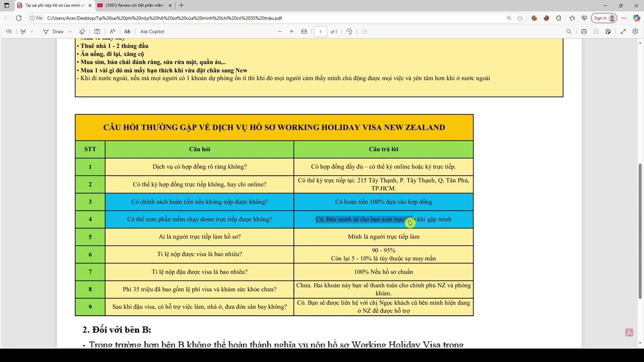Click 'Ai là người trực tiếp làm hồ sơ?' question
Viewport: 644px width, 362px height.
[200, 237]
